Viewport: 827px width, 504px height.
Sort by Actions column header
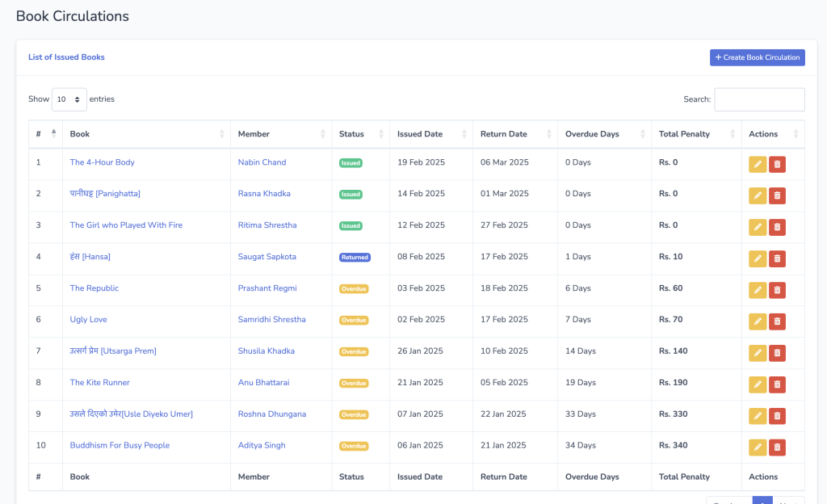773,134
